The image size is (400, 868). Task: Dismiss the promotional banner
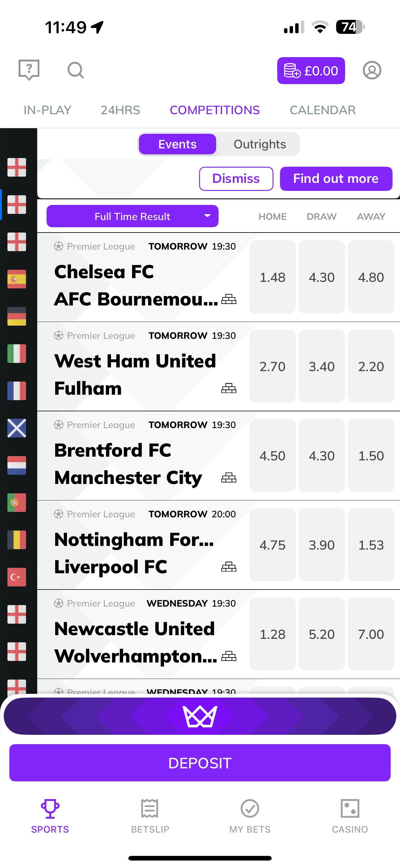(236, 179)
